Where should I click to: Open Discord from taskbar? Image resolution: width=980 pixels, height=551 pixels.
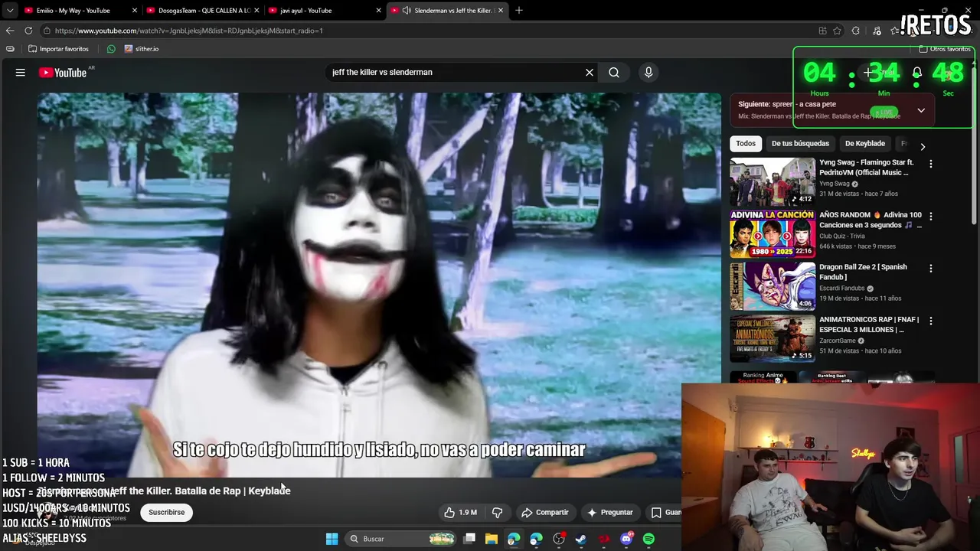pos(626,539)
